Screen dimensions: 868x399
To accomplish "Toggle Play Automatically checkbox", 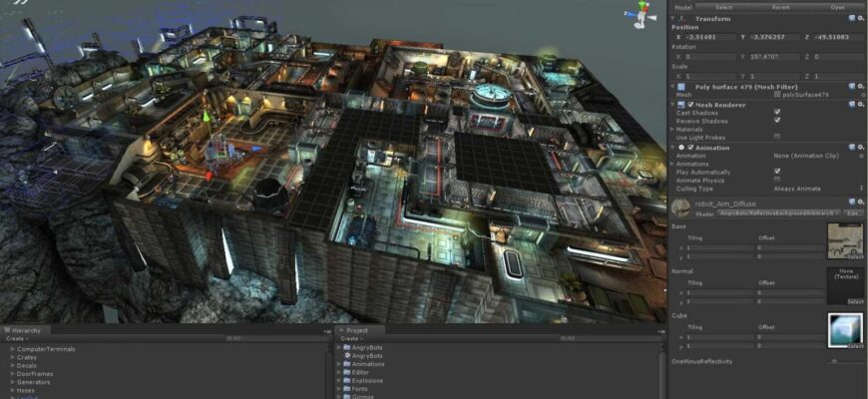I will (777, 173).
